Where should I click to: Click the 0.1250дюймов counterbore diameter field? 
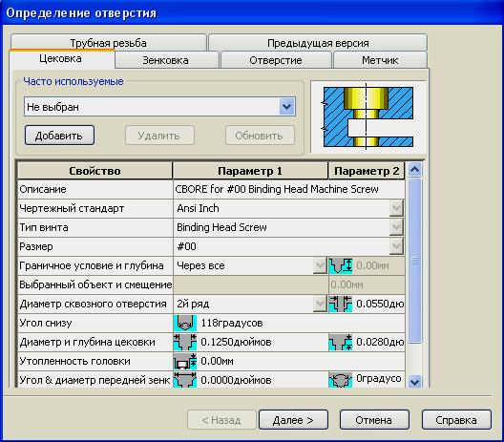[262, 342]
